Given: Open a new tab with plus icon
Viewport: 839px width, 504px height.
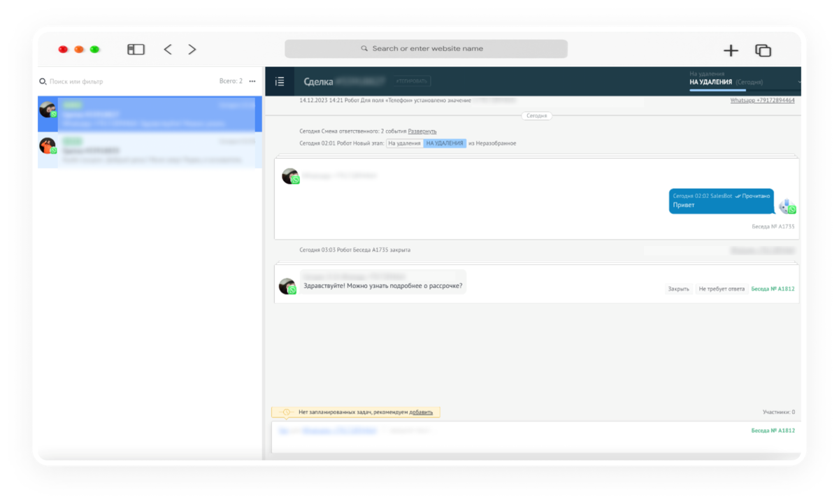Looking at the screenshot, I should click(731, 50).
